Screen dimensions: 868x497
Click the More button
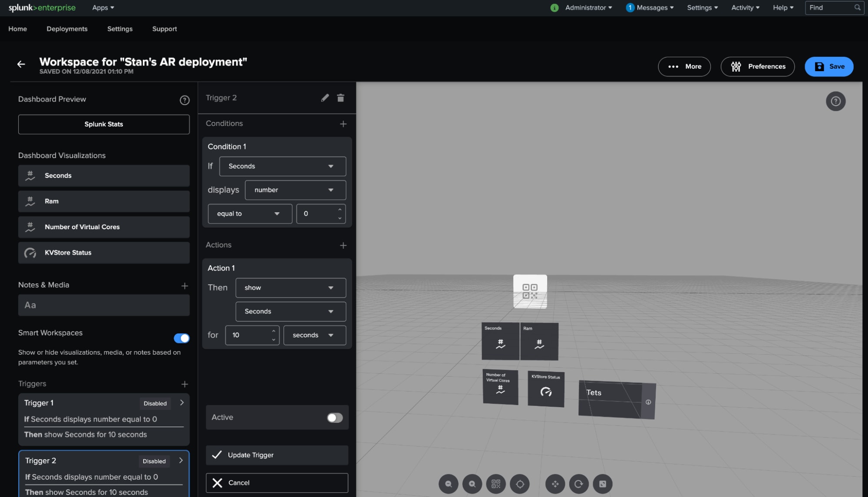684,67
